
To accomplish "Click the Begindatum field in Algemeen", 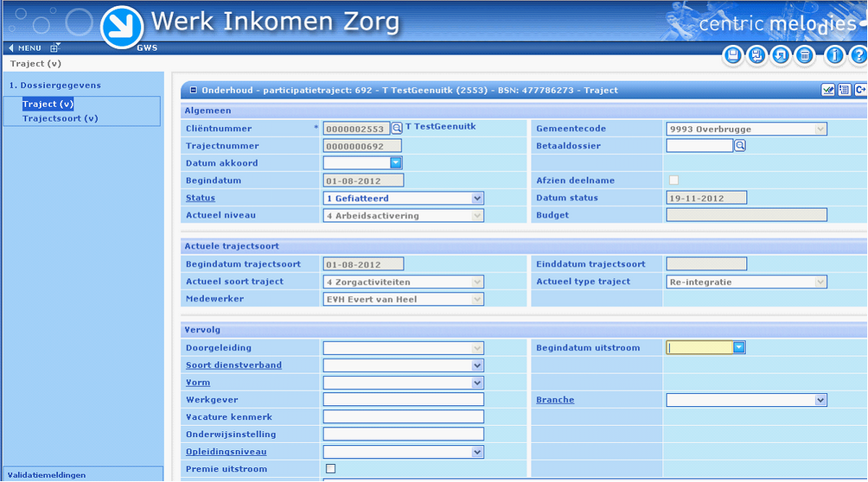I will pyautogui.click(x=363, y=181).
